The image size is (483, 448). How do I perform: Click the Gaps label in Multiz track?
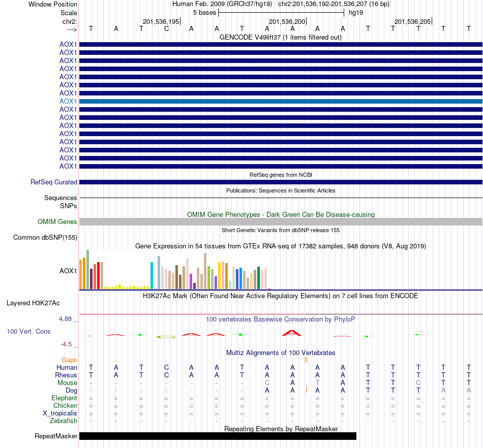click(69, 360)
